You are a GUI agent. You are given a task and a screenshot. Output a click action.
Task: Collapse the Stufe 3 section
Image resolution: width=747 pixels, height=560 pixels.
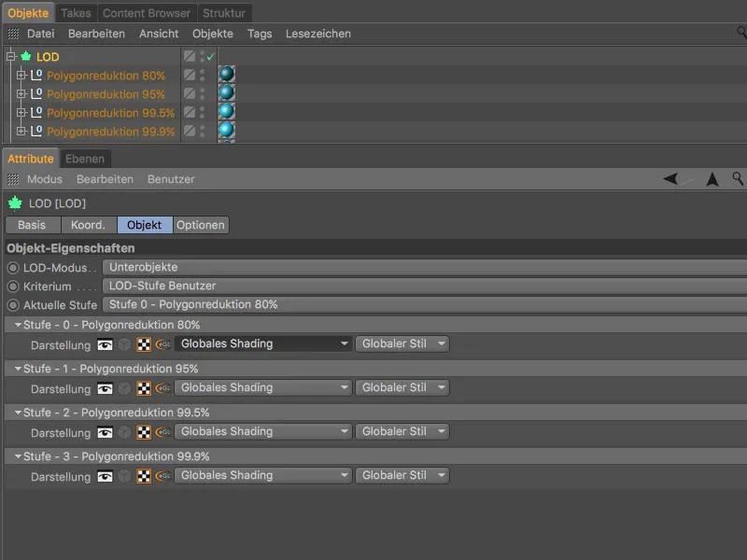coord(18,456)
